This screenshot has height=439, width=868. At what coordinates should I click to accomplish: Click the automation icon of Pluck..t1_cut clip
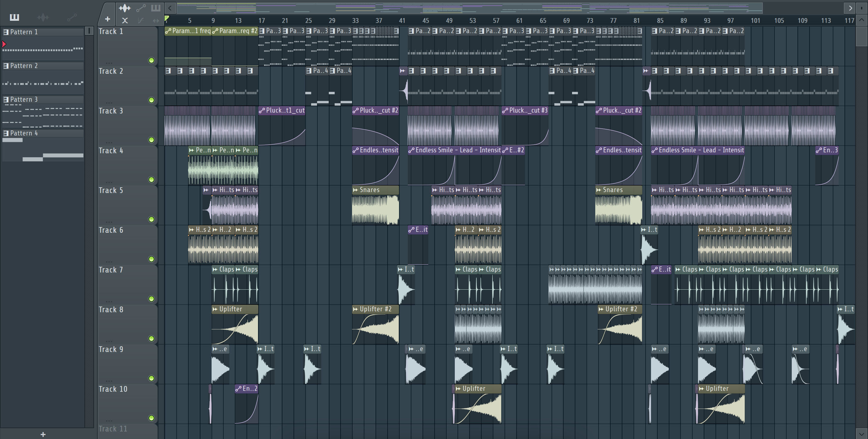tap(262, 111)
